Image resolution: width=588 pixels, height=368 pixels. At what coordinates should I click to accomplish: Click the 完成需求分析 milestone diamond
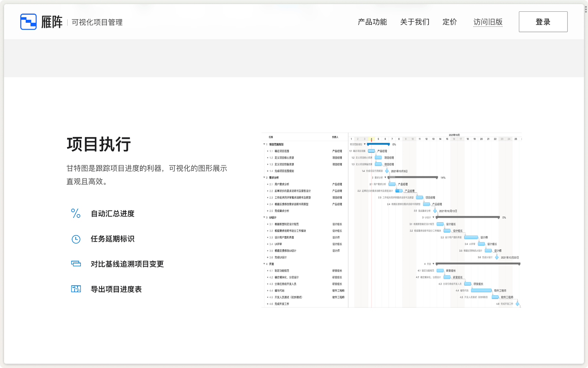(435, 211)
